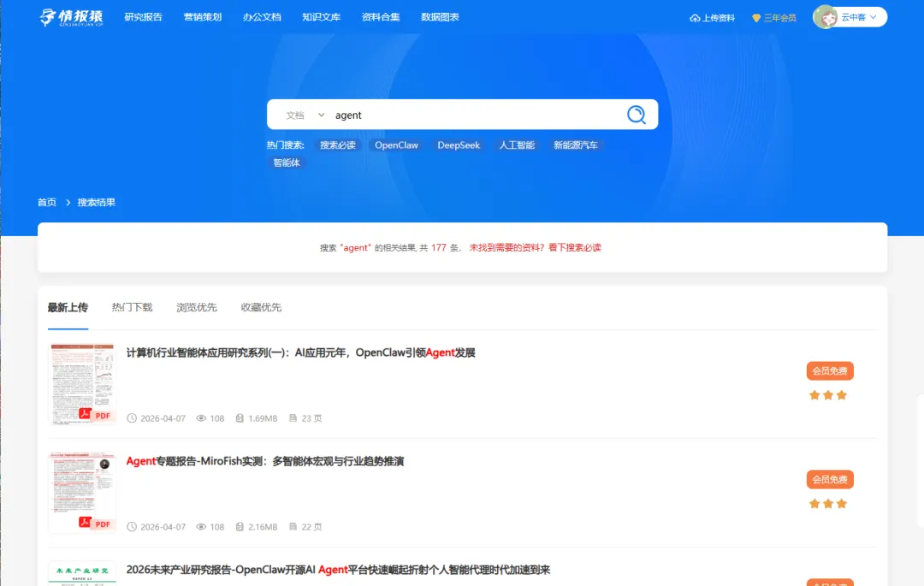This screenshot has width=924, height=586.
Task: Click the 23 页 page count
Action: click(311, 418)
